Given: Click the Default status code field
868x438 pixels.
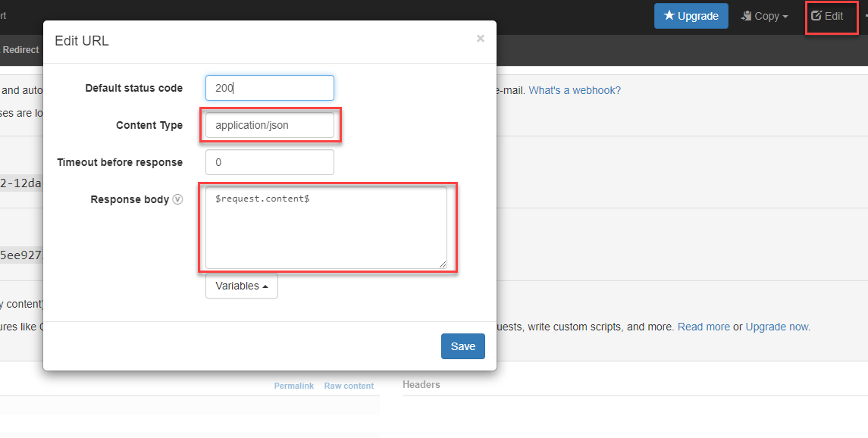Looking at the screenshot, I should [269, 88].
